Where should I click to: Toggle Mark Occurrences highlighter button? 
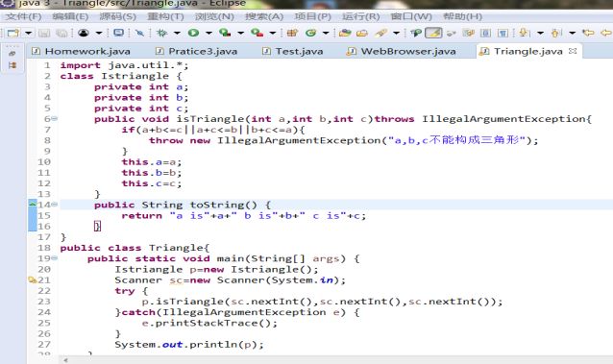tap(433, 33)
